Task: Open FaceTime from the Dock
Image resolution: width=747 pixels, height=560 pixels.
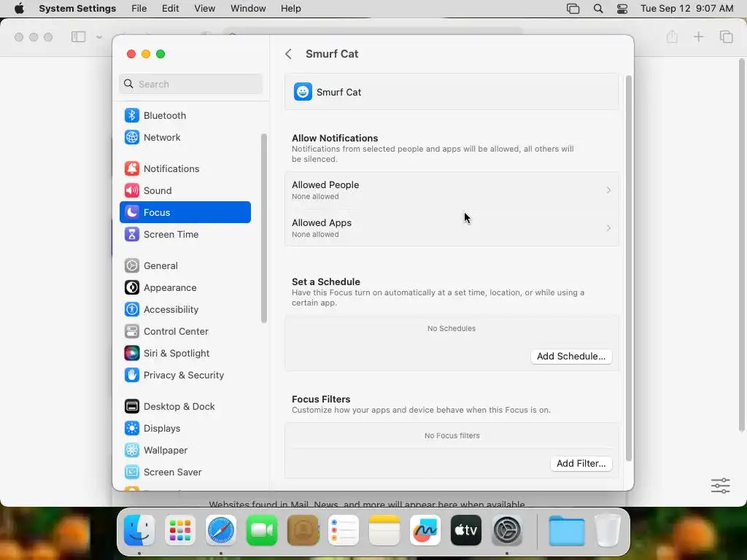Action: pos(262,530)
